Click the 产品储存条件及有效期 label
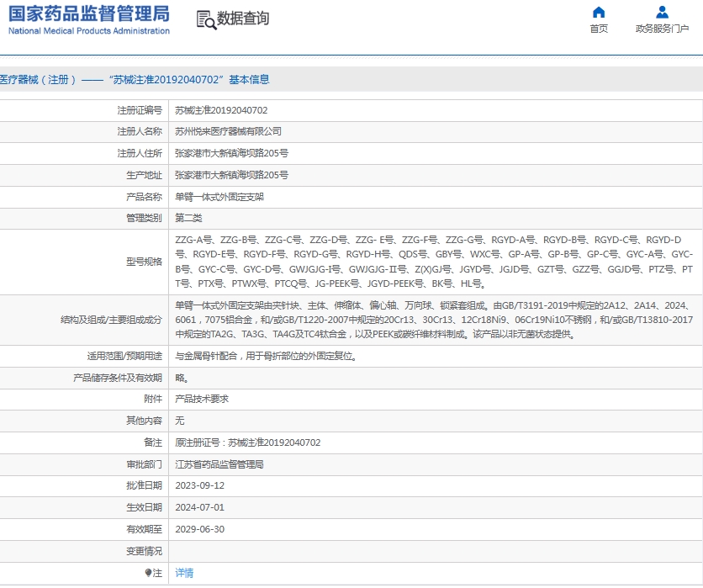The height and width of the screenshot is (588, 703). pyautogui.click(x=118, y=378)
